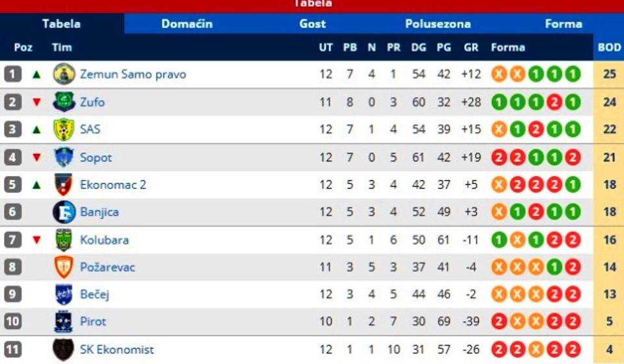This screenshot has width=624, height=364.
Task: Click the Kolubara club badge
Action: click(64, 240)
